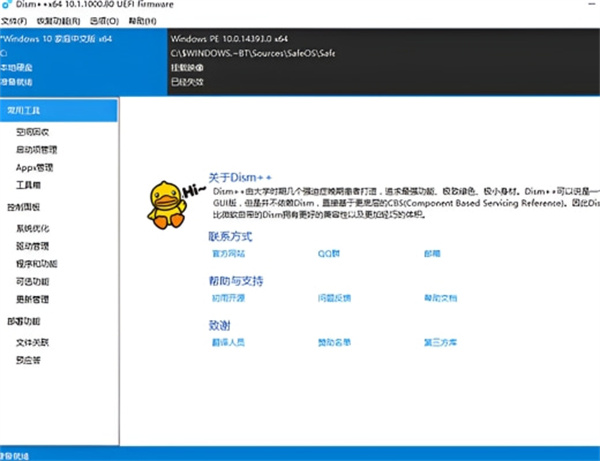
Task: Open 预应答 in the sidebar
Action: pyautogui.click(x=28, y=360)
